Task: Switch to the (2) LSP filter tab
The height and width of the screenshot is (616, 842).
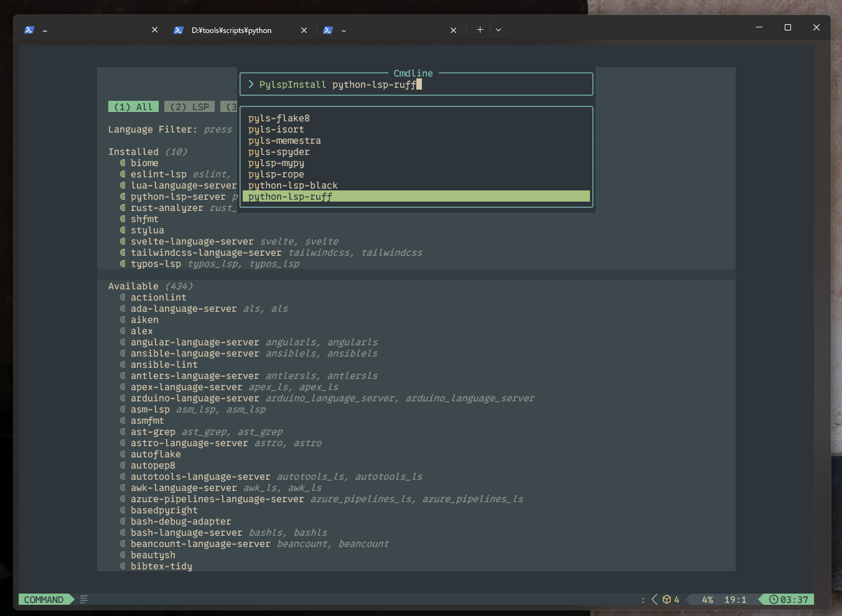Action: coord(189,106)
